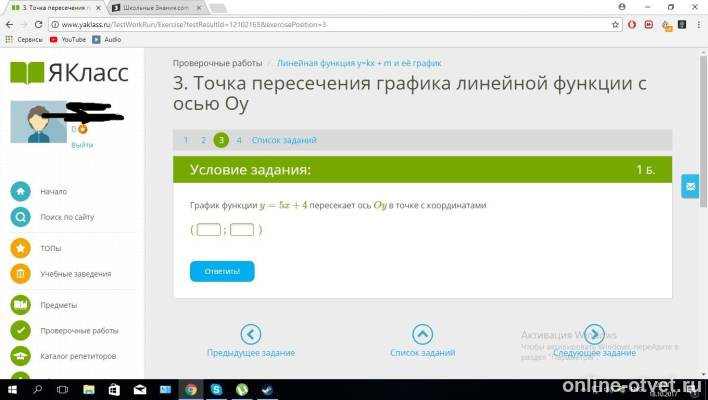708x400 pixels.
Task: Click the Выйти logout link
Action: 82,145
